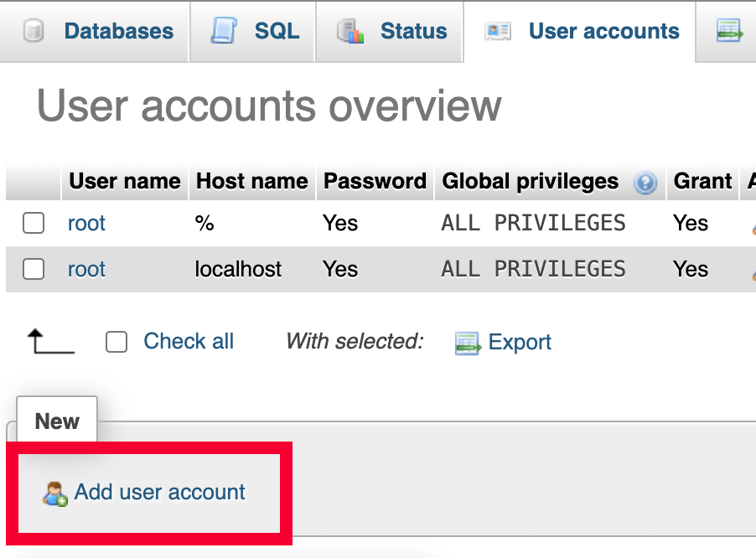The image size is (756, 558).
Task: Click the Export icon after With selected
Action: click(468, 343)
